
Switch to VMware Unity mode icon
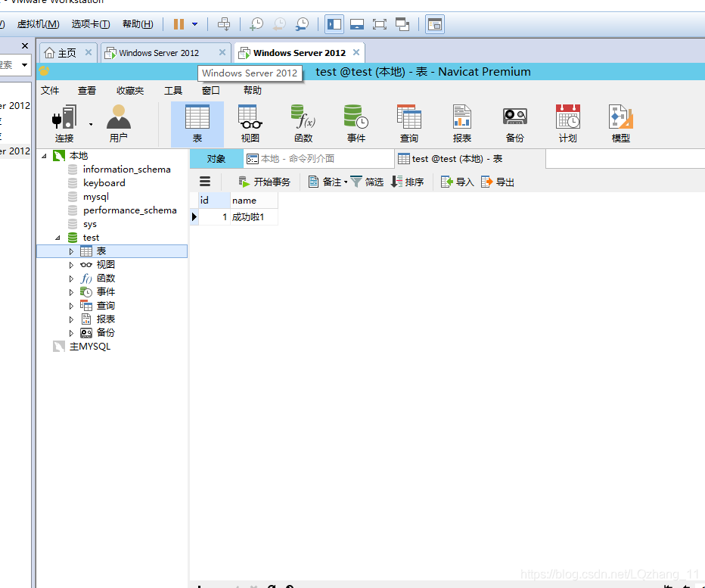coord(402,24)
